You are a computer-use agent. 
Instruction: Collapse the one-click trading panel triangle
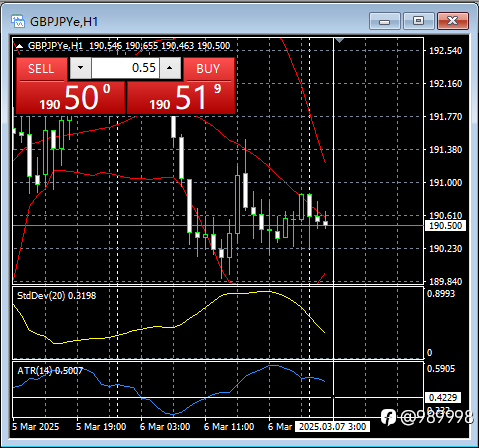[20, 46]
